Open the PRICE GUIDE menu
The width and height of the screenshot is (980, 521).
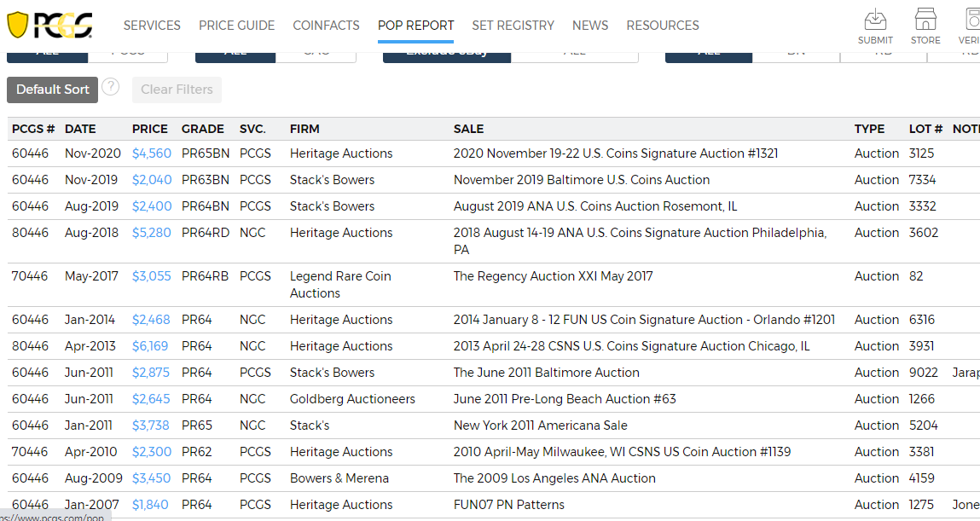237,26
